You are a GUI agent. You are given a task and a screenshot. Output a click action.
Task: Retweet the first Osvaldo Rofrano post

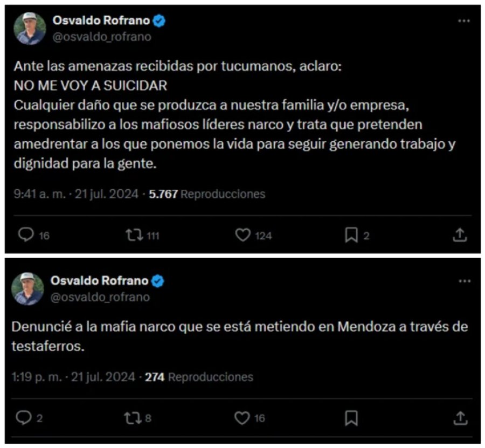coord(134,235)
